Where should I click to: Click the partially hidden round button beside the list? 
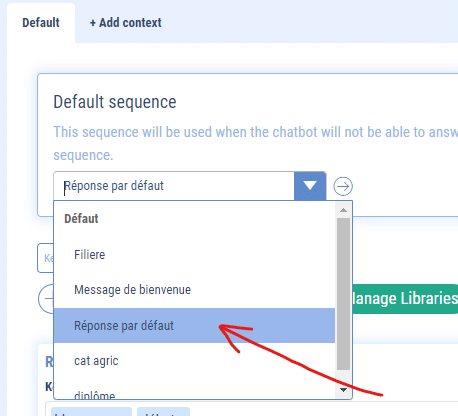tap(46, 299)
